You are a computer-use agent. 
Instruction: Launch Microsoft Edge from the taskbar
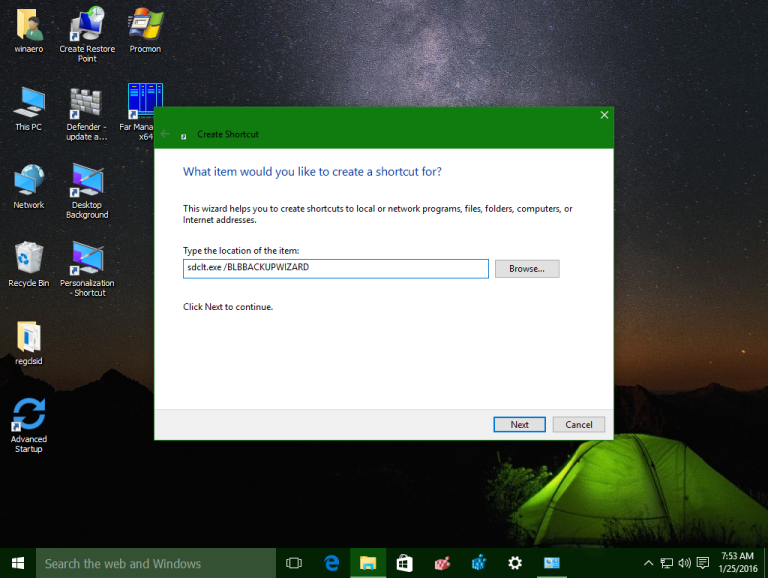tap(331, 563)
